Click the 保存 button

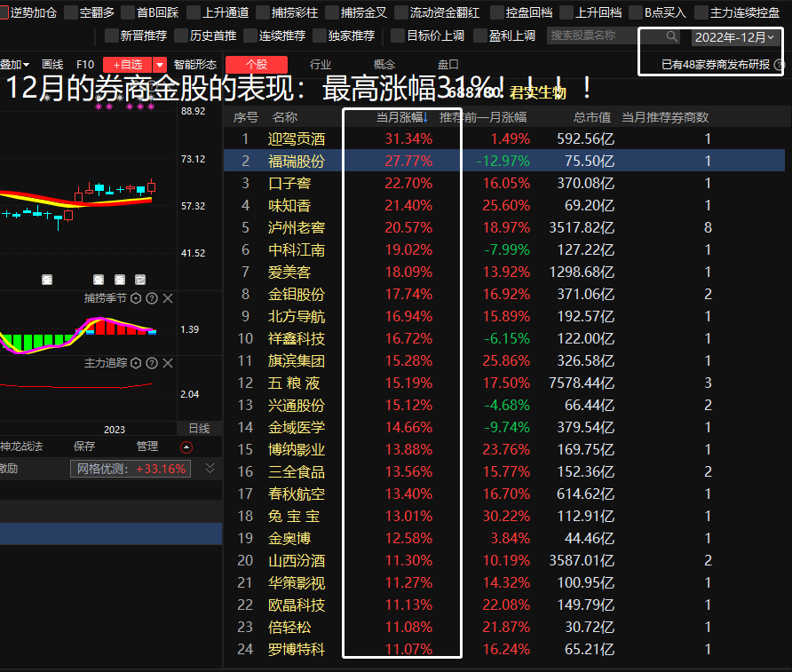(84, 447)
